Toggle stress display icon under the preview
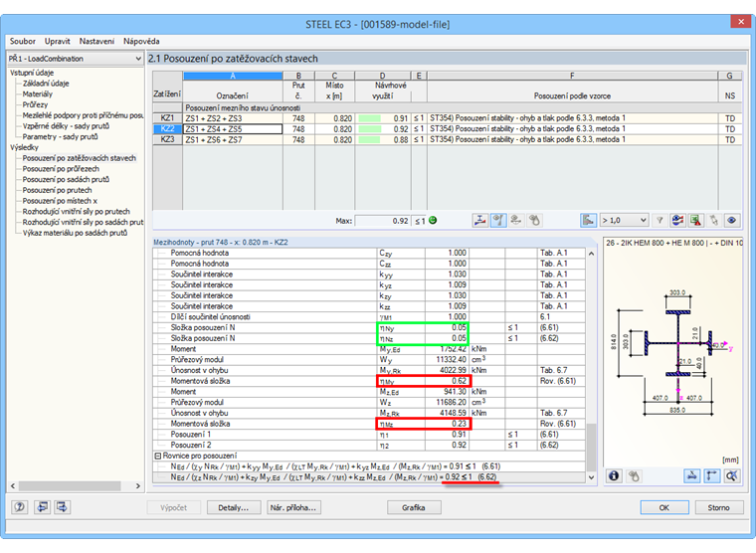This screenshot has height=553, width=756. [x=692, y=475]
